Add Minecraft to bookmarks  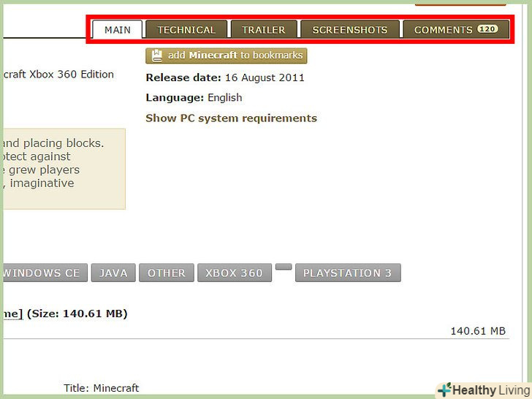(227, 56)
